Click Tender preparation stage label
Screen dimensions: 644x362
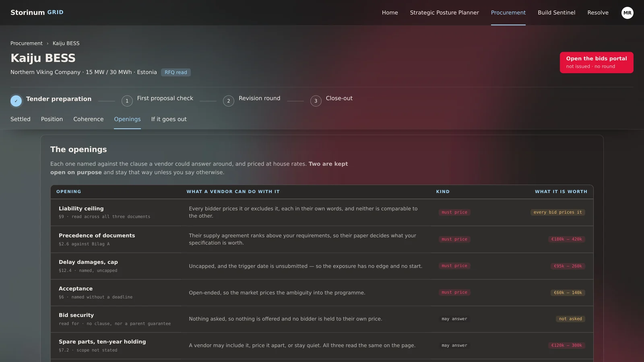tap(59, 99)
